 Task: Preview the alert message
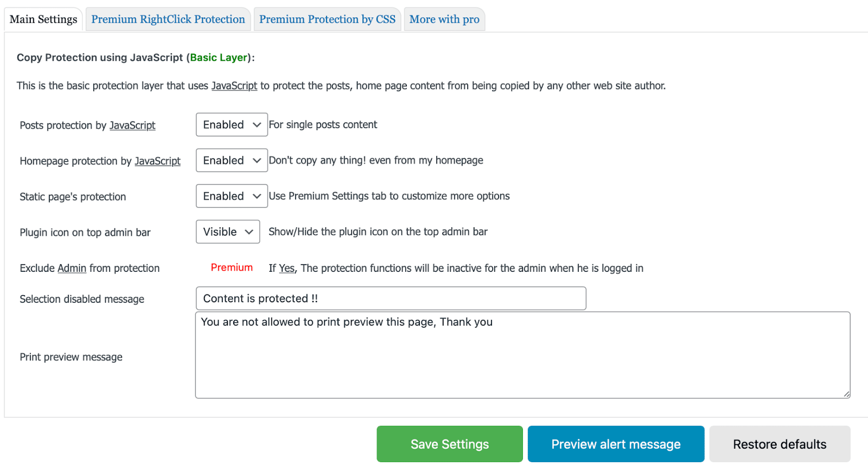coord(616,444)
